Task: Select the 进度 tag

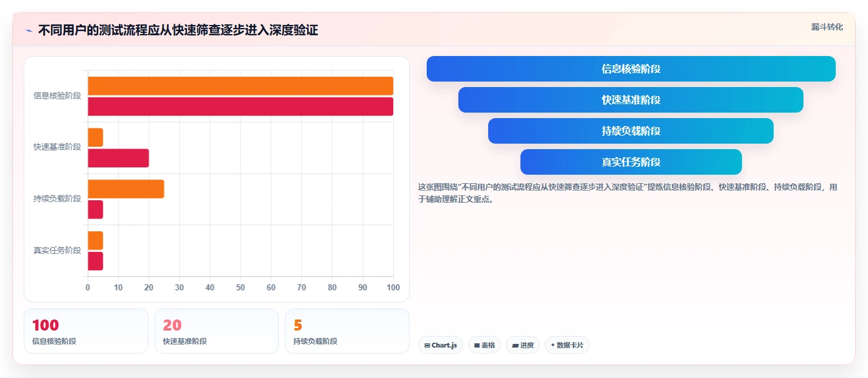Action: pyautogui.click(x=523, y=345)
